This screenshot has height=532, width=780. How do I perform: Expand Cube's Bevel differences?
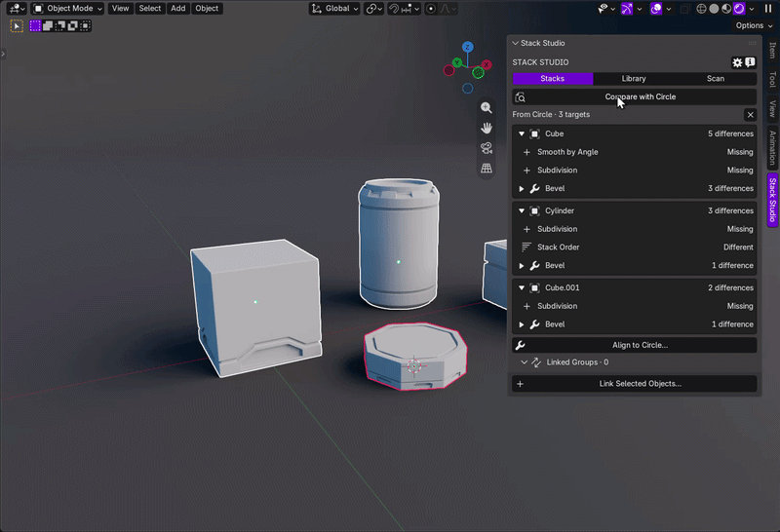point(522,189)
